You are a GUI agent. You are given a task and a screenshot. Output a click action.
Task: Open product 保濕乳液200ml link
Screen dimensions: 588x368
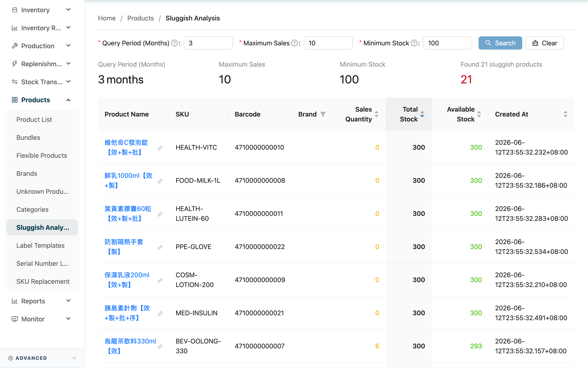pos(127,280)
